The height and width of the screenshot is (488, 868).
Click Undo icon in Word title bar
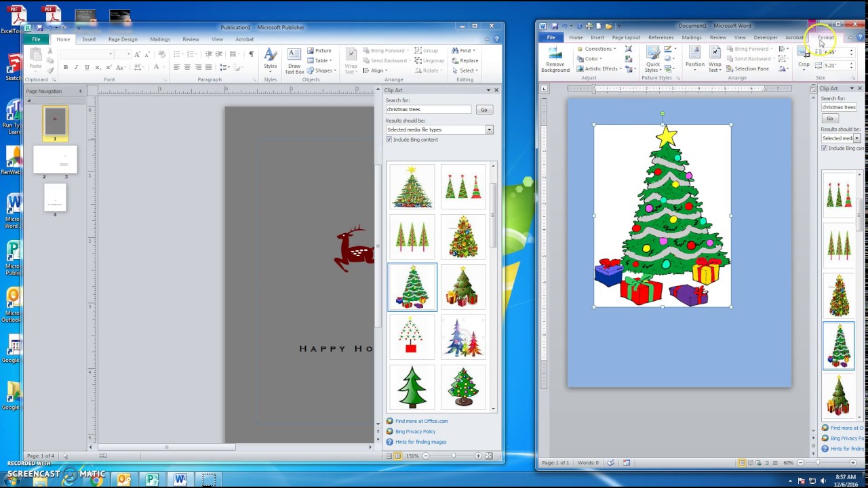(564, 26)
